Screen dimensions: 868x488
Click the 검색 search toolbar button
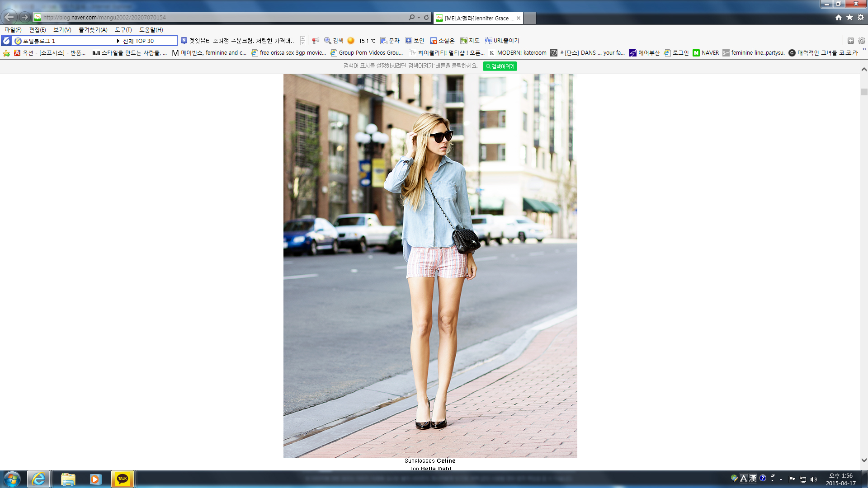click(334, 41)
